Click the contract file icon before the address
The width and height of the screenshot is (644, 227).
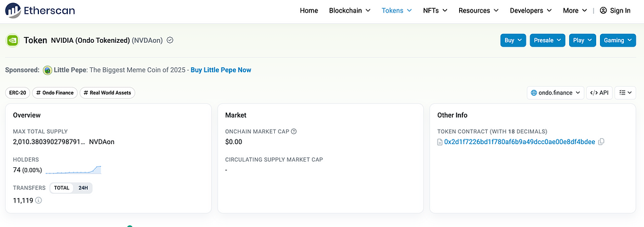(x=440, y=142)
